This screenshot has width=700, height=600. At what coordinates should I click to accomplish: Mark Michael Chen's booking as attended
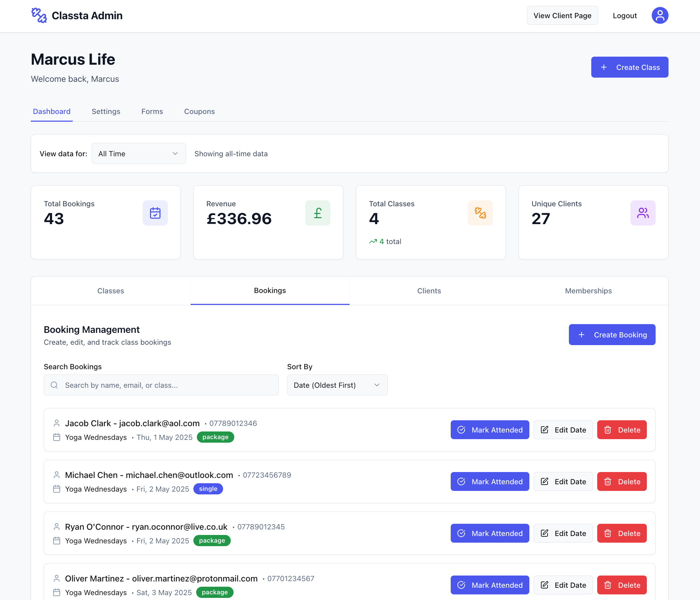(490, 481)
